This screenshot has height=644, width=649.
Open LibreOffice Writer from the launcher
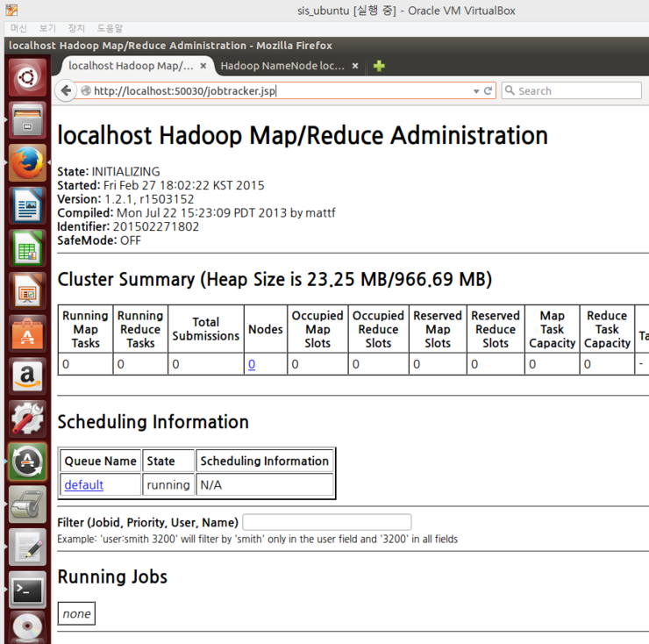click(x=27, y=205)
